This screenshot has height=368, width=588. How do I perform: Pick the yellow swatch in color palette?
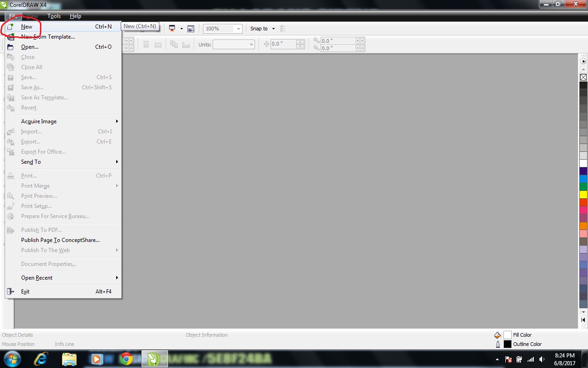(583, 195)
